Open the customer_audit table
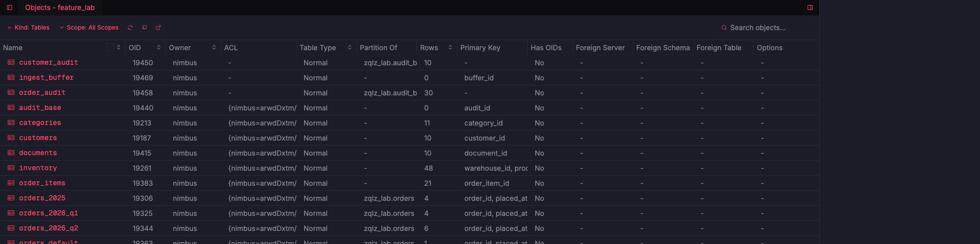Viewport: 980px width, 244px height. (x=49, y=63)
